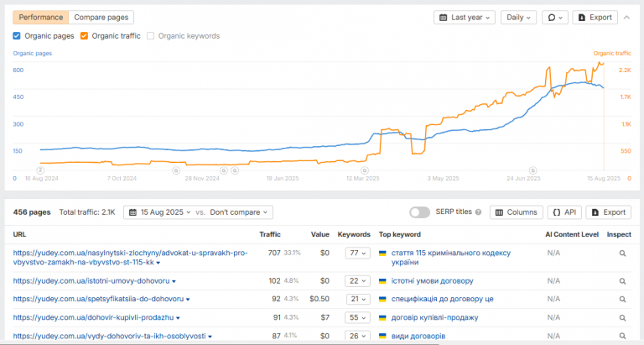Sort by the Traffic column header
Screen dimensions: 644x345
click(x=270, y=234)
